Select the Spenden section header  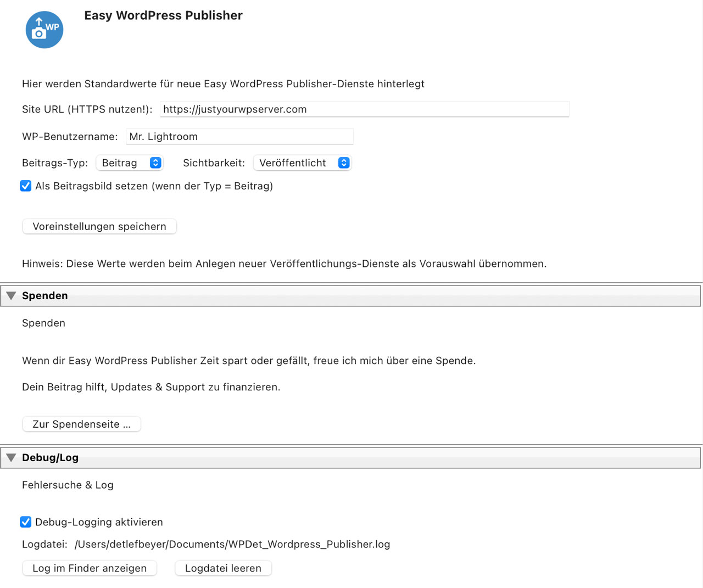(44, 295)
